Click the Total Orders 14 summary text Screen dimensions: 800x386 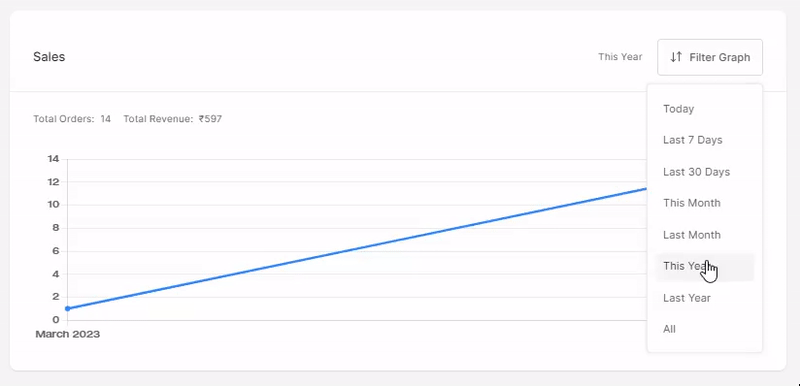tap(72, 119)
